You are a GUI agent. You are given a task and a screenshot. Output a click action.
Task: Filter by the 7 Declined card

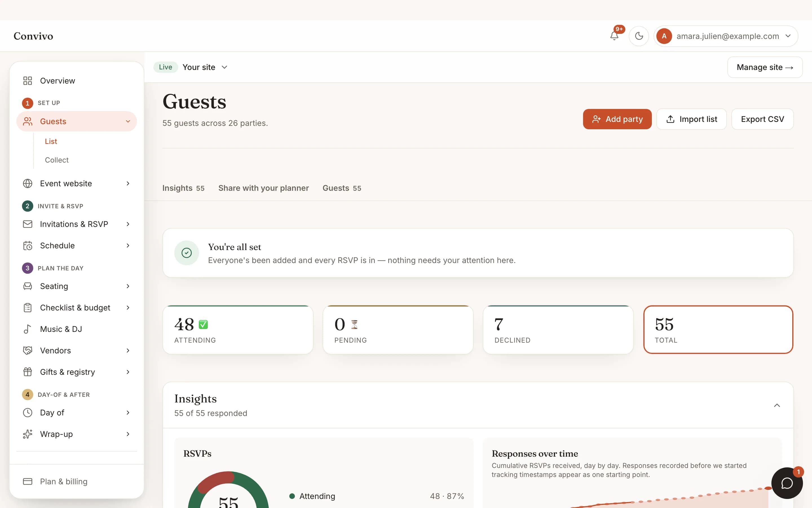tap(558, 330)
